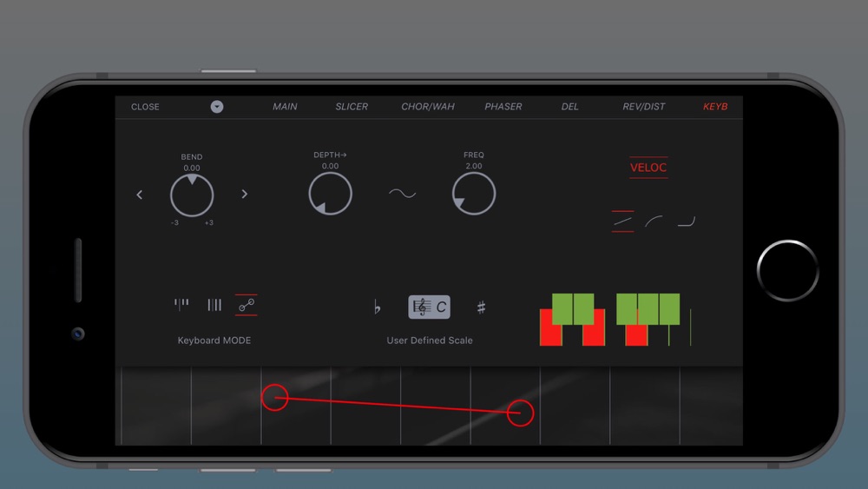Select the convex velocity curve icon
The height and width of the screenshot is (489, 868).
point(654,221)
